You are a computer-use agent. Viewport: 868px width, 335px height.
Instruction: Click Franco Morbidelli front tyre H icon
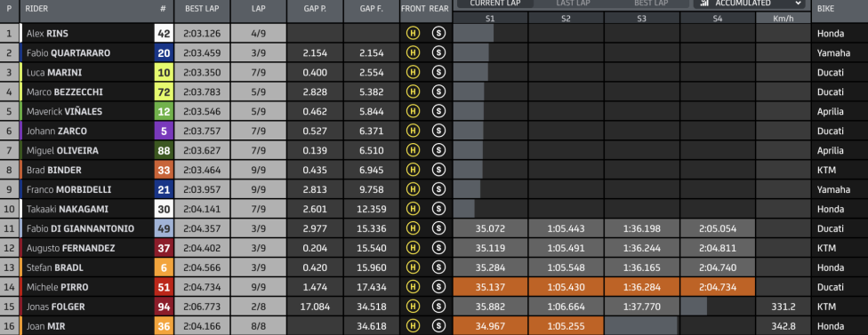tap(413, 189)
